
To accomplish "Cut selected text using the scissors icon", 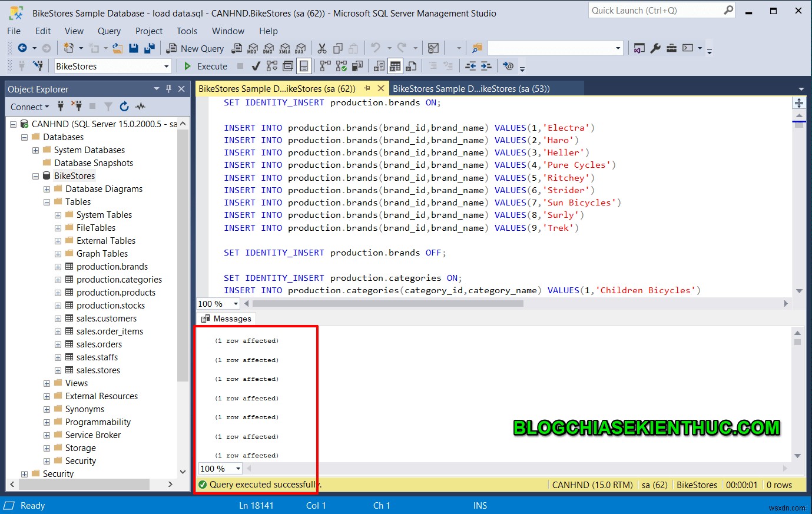I will coord(322,48).
